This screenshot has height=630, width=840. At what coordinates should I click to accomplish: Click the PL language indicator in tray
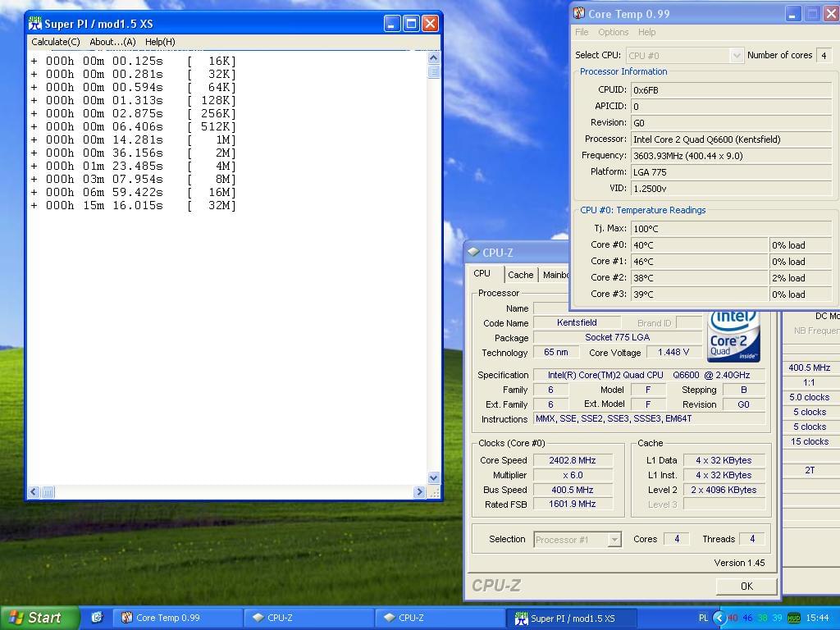tap(703, 618)
